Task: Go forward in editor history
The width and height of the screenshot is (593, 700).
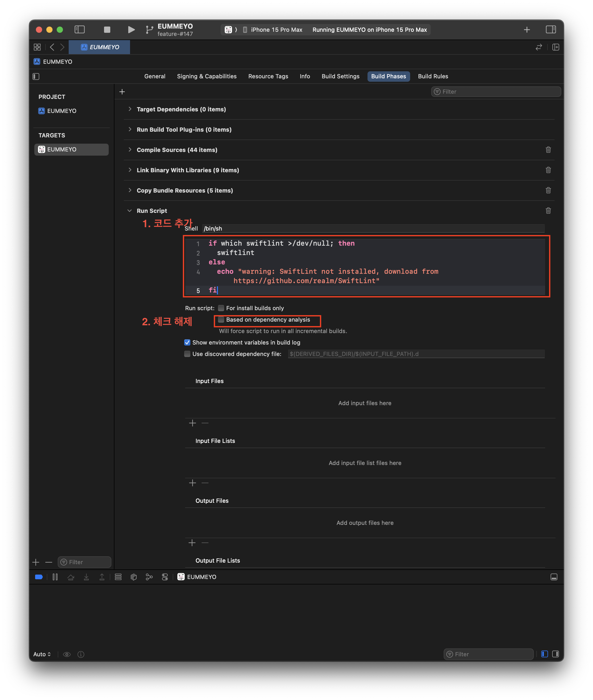Action: coord(62,47)
